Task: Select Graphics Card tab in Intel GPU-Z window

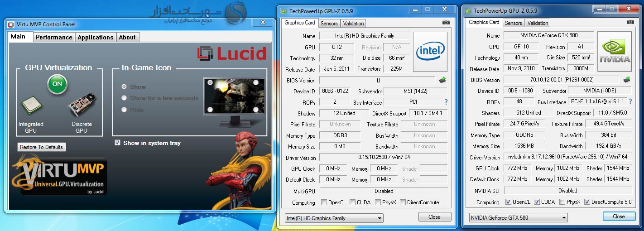Action: coord(300,23)
